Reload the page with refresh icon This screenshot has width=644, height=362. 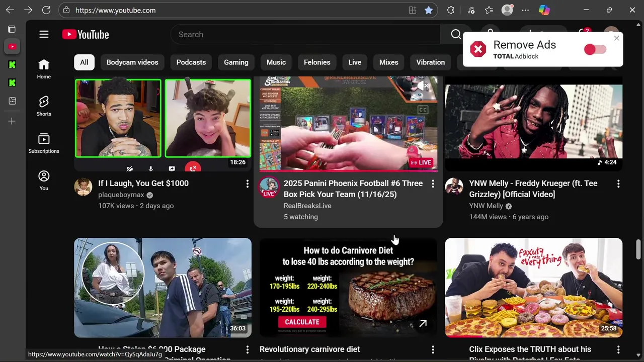pos(46,10)
